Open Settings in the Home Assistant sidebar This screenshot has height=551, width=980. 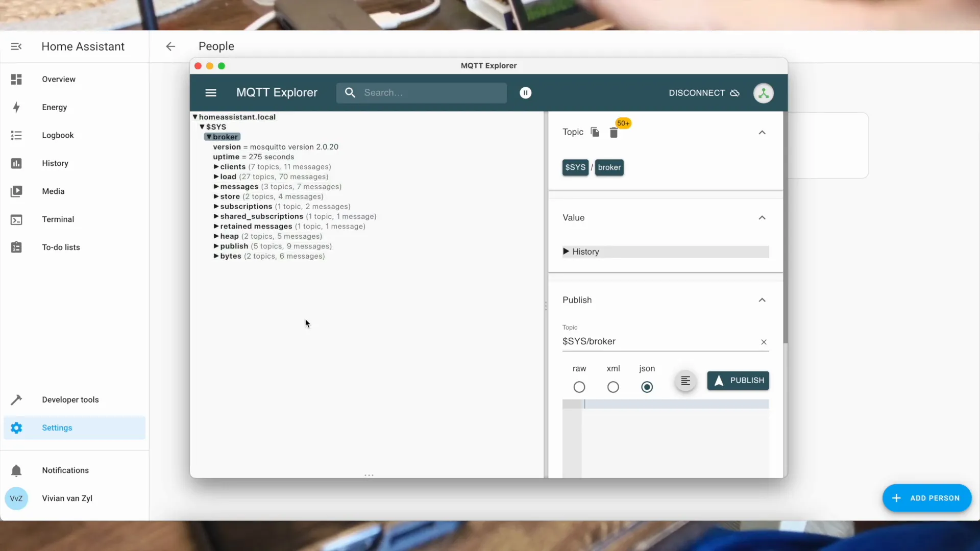[x=75, y=428]
